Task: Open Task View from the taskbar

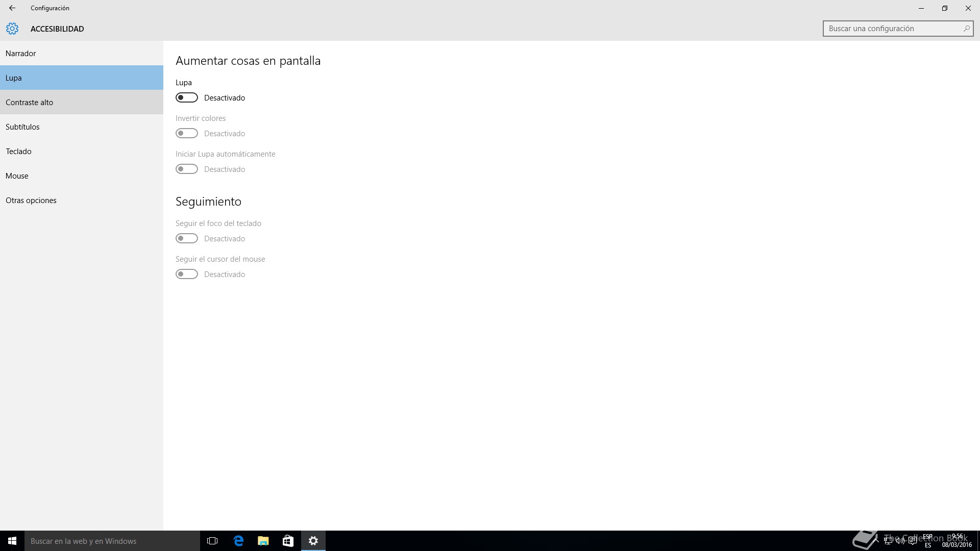Action: 212,541
